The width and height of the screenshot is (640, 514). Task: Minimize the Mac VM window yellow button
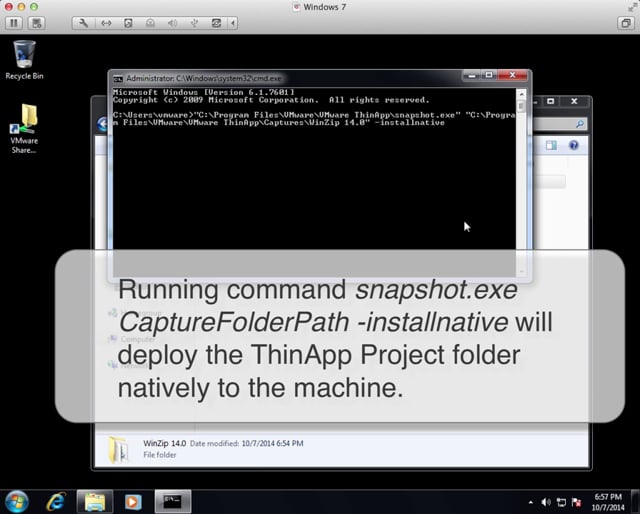point(21,7)
